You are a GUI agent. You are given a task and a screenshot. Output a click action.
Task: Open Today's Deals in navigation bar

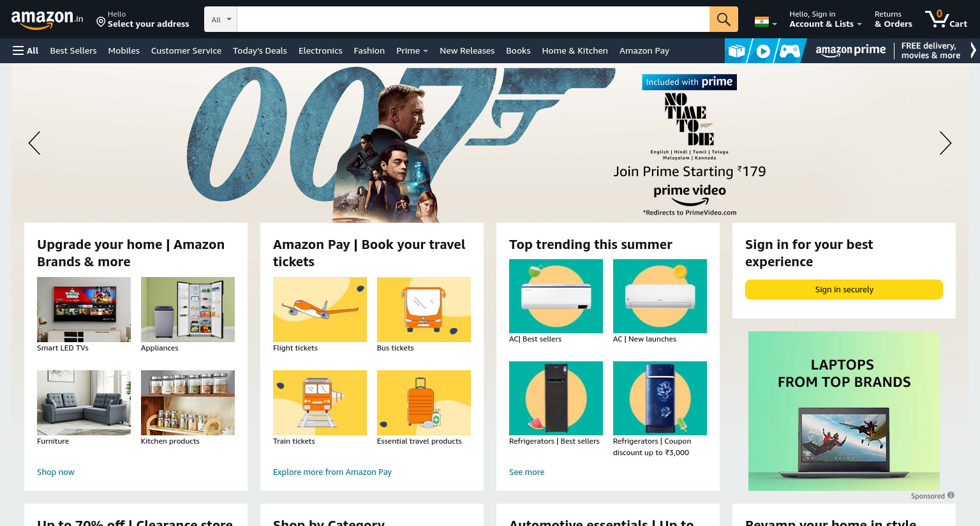coord(260,50)
